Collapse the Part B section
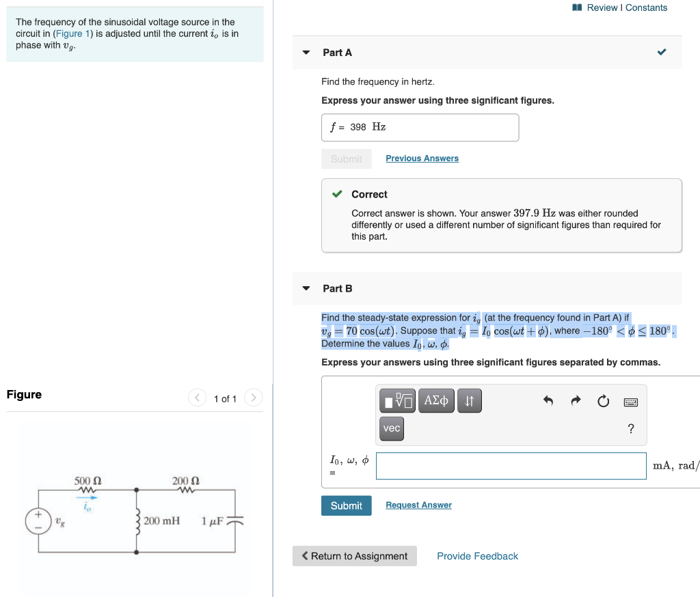700x597 pixels. tap(306, 288)
